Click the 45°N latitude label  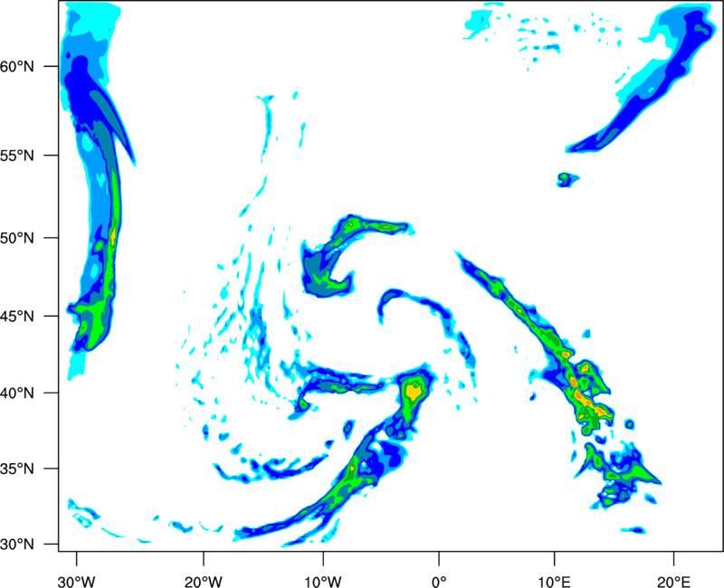pyautogui.click(x=17, y=317)
